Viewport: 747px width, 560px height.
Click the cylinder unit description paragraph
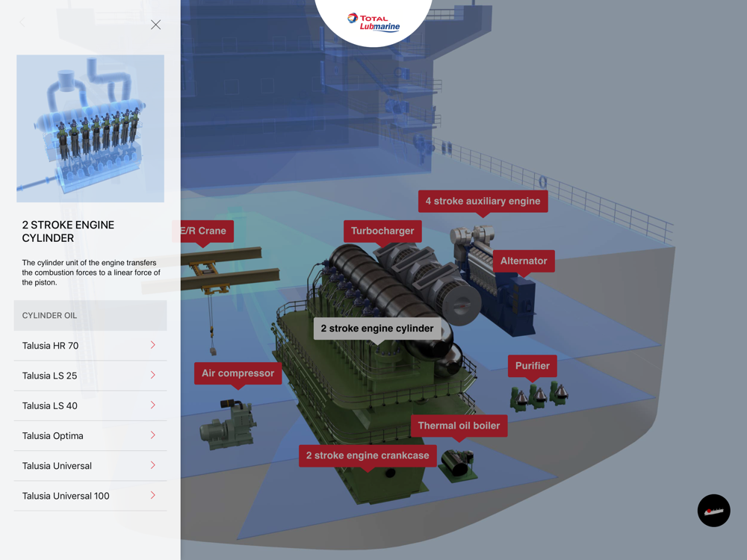[91, 273]
